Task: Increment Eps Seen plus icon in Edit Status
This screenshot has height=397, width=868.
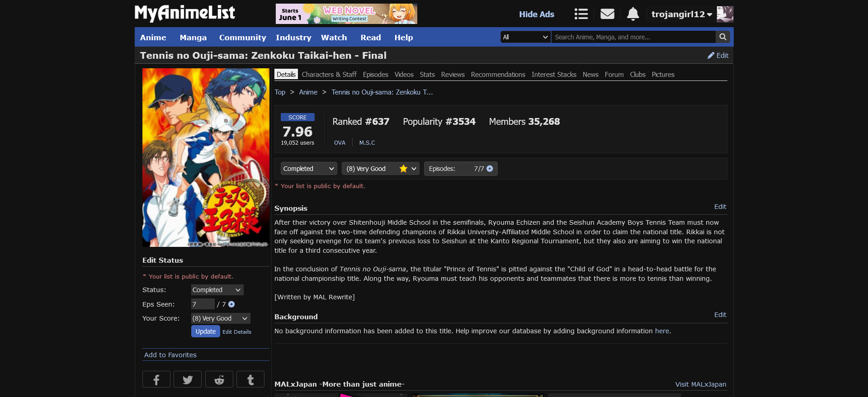Action: (231, 304)
